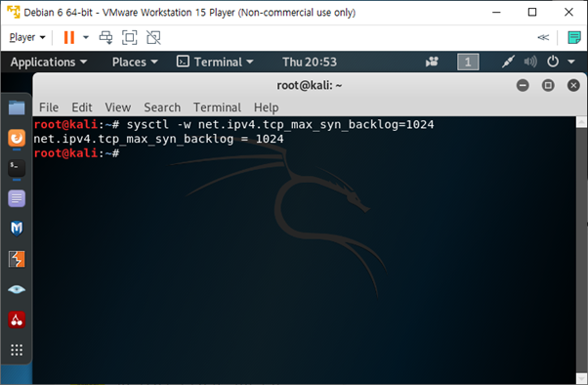Open the power options dropdown beside pause
The image size is (588, 385).
[86, 37]
